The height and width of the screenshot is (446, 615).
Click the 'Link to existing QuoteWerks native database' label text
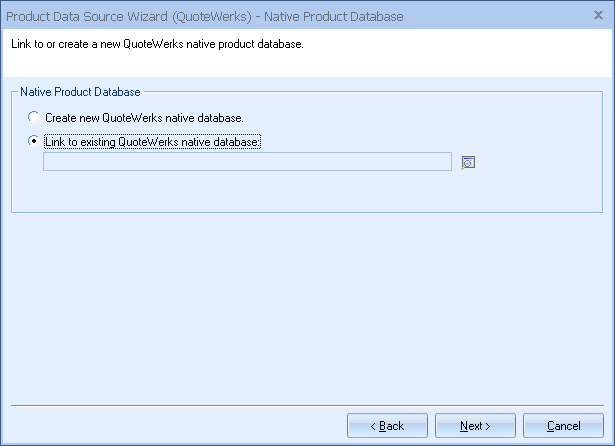[152, 142]
